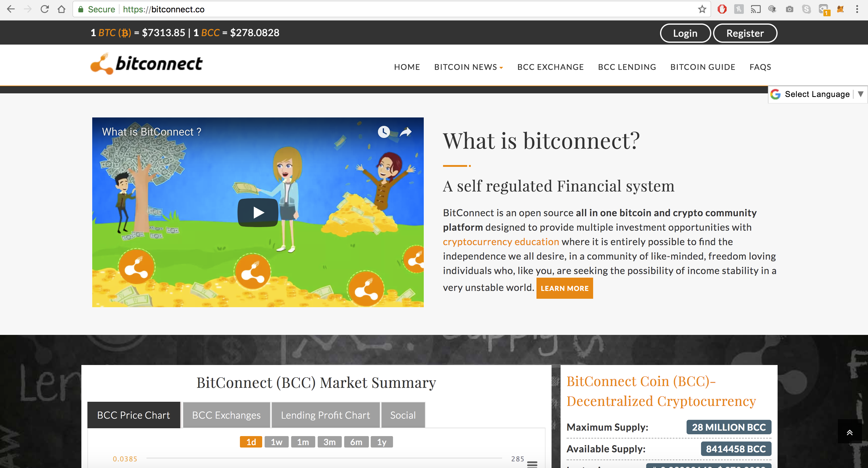Click the grey puzzle extension icon beside the ad blocker
Image resolution: width=868 pixels, height=468 pixels.
pyautogui.click(x=739, y=9)
